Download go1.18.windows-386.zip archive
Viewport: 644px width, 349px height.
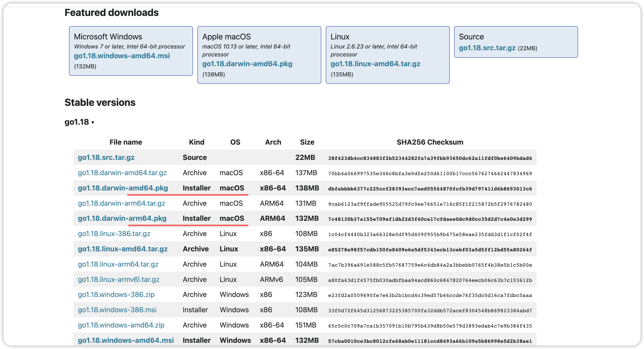pos(116,295)
